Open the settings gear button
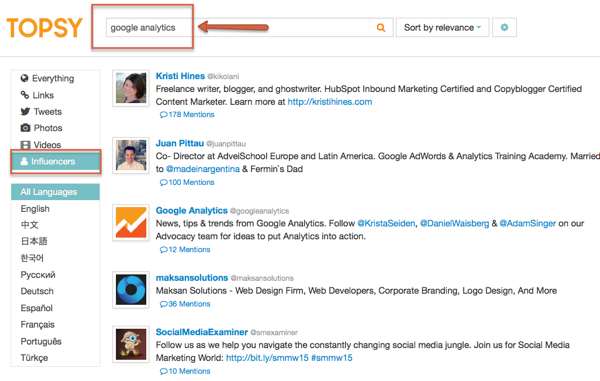 tap(504, 27)
